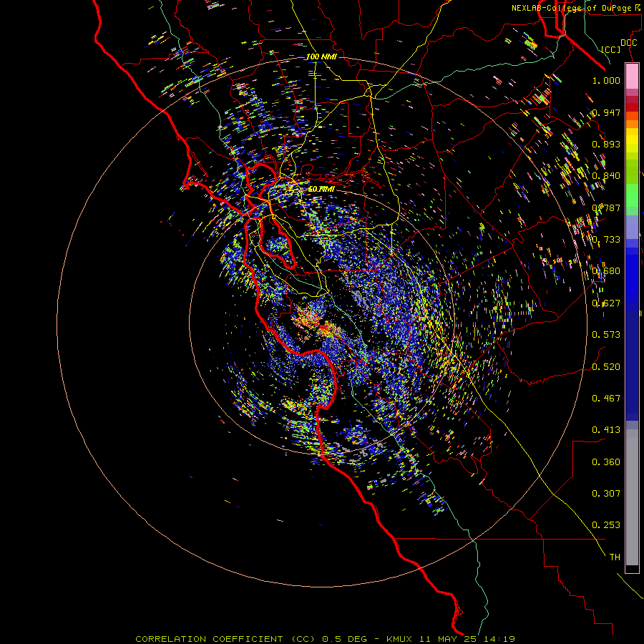Click the [CC] scale unit label

pyautogui.click(x=610, y=49)
